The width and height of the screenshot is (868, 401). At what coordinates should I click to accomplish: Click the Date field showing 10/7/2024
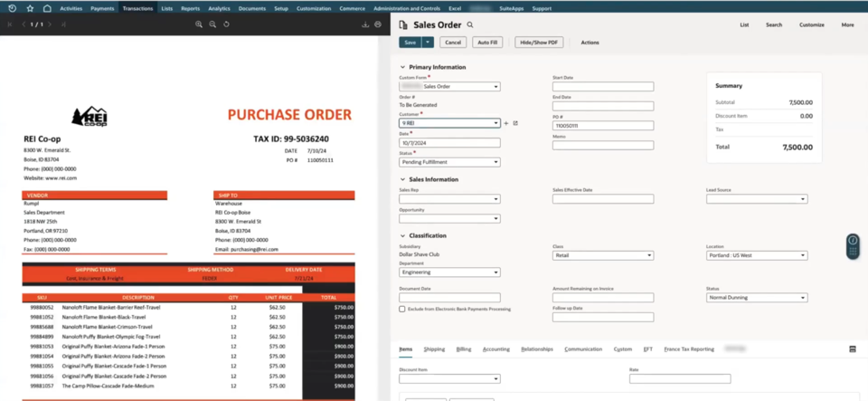449,143
